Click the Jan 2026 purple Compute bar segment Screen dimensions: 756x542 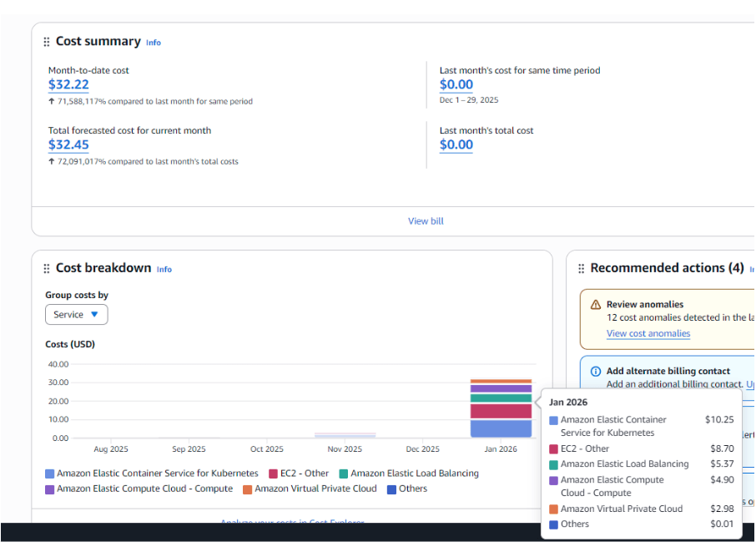click(501, 388)
